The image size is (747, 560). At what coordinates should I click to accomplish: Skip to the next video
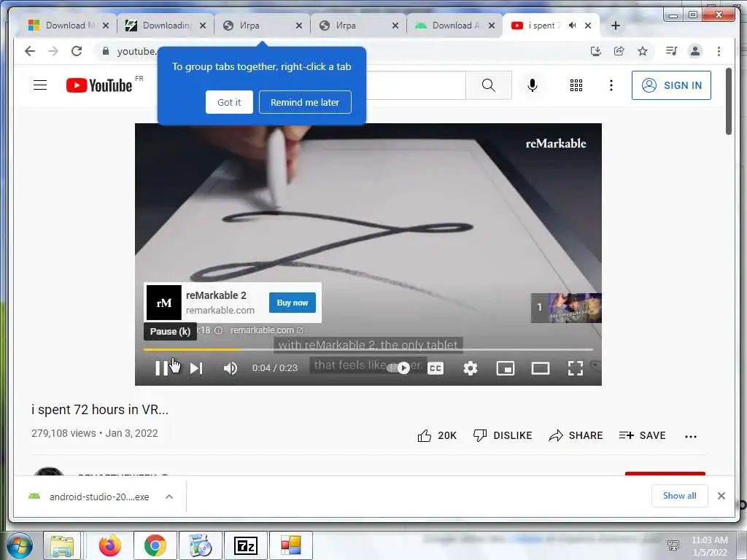196,368
